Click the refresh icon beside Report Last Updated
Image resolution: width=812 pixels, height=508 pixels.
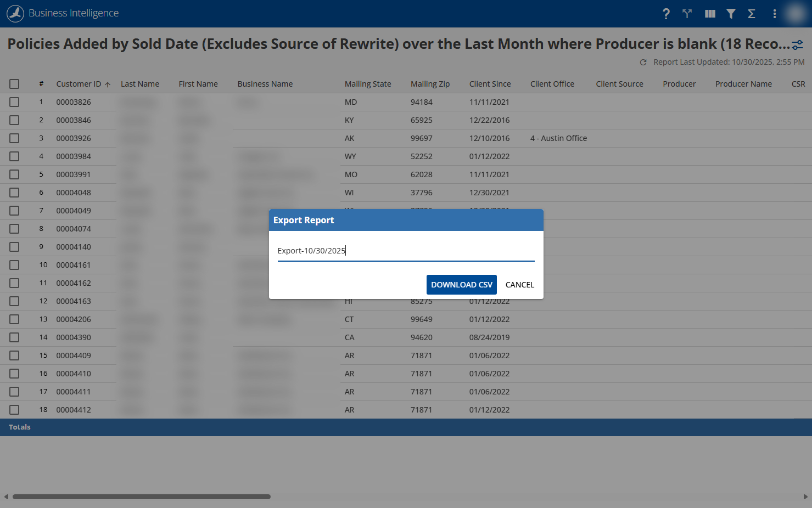tap(643, 63)
